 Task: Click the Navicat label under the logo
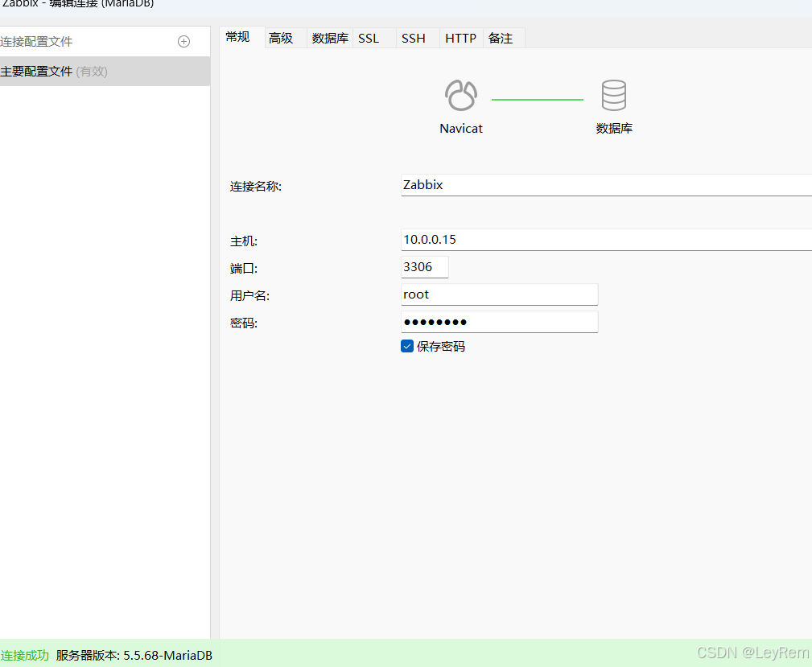click(x=461, y=129)
